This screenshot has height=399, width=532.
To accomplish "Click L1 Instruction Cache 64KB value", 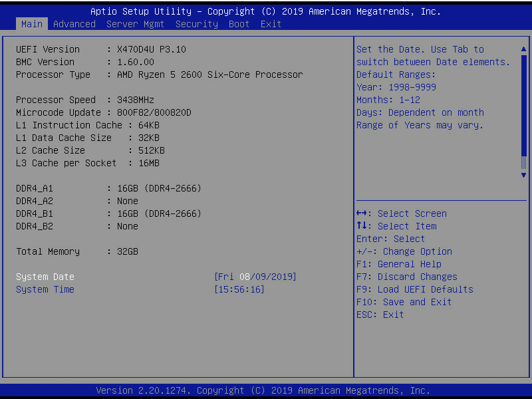I will tap(149, 125).
